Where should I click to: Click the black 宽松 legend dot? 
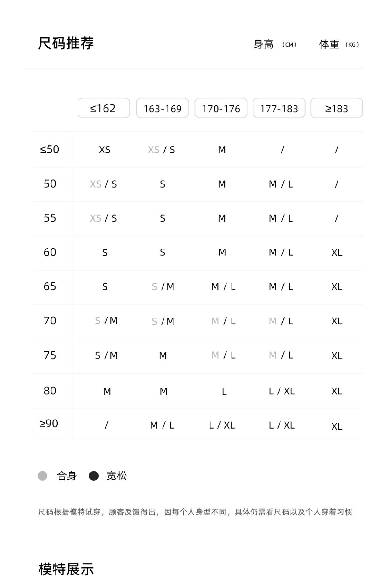(93, 476)
